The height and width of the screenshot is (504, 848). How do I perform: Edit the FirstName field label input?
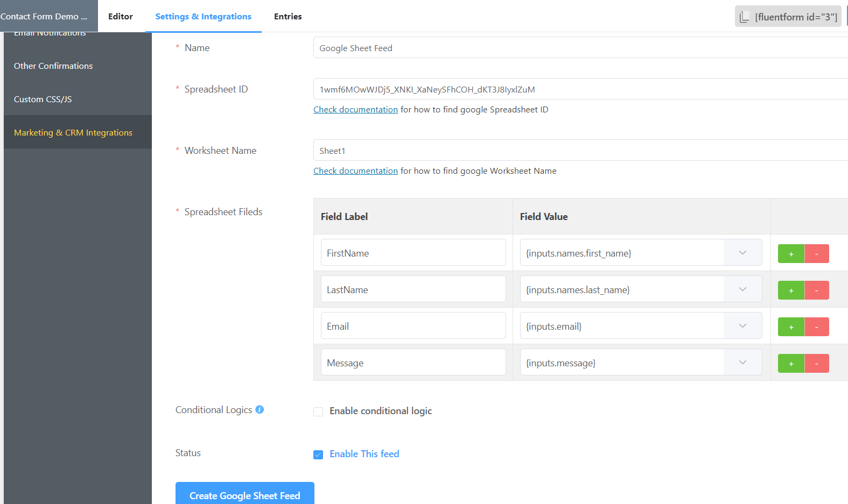click(414, 252)
